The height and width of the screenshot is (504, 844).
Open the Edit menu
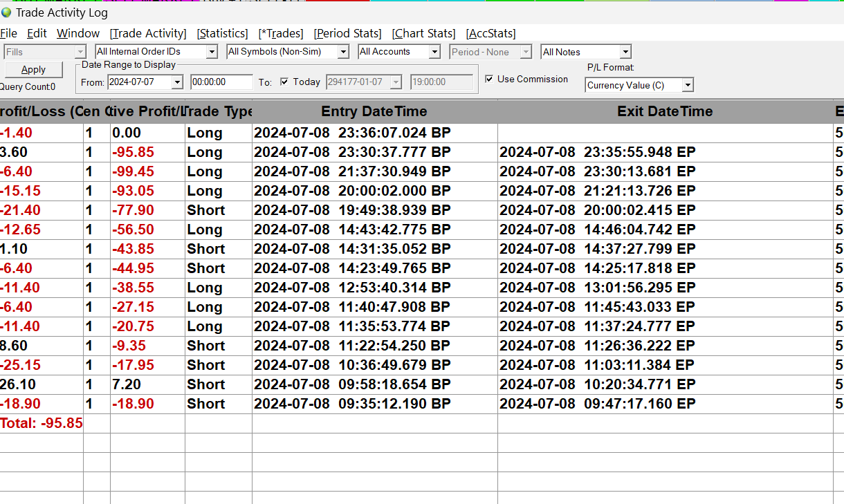tap(37, 33)
